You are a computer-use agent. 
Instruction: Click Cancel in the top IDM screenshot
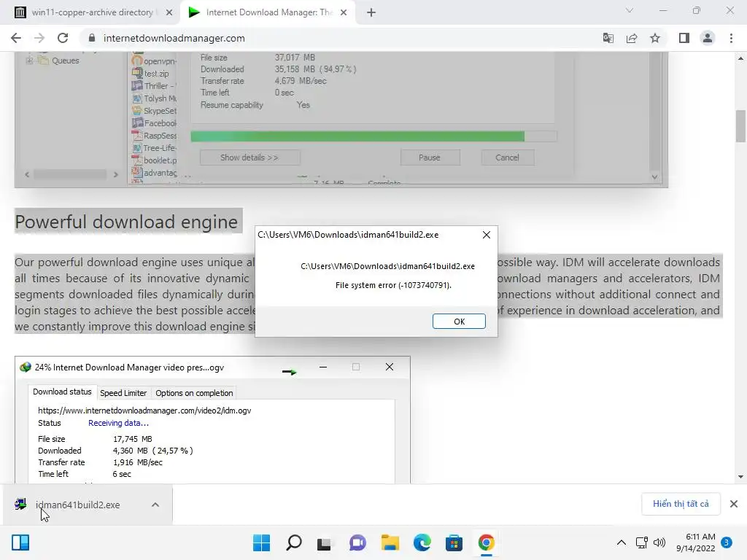507,157
